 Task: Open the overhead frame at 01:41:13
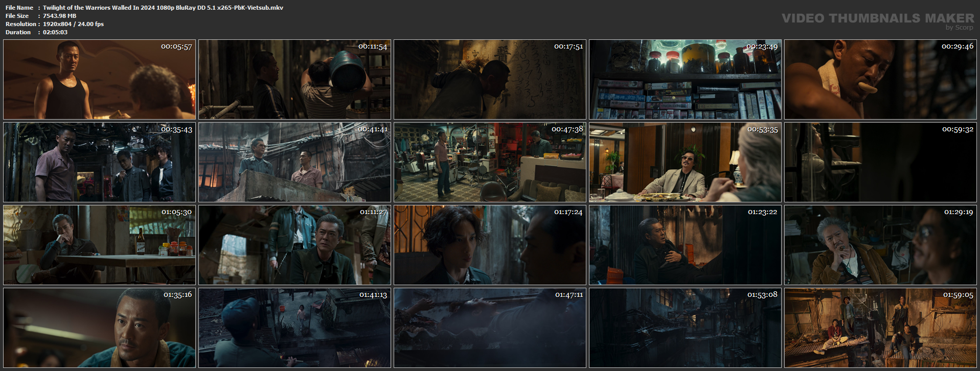click(294, 328)
